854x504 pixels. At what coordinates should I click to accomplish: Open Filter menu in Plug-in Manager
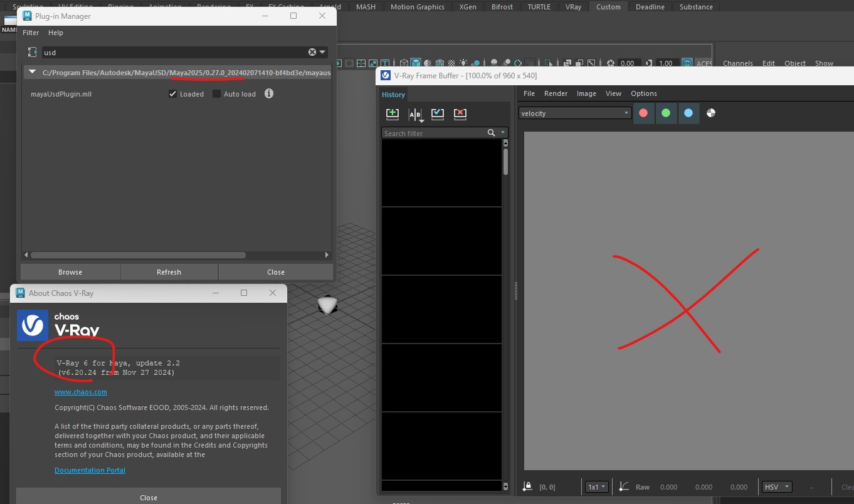pos(31,33)
